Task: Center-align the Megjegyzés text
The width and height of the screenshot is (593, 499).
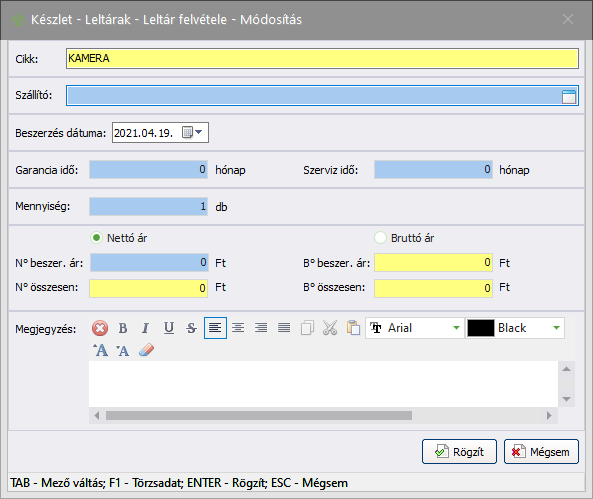Action: click(238, 328)
